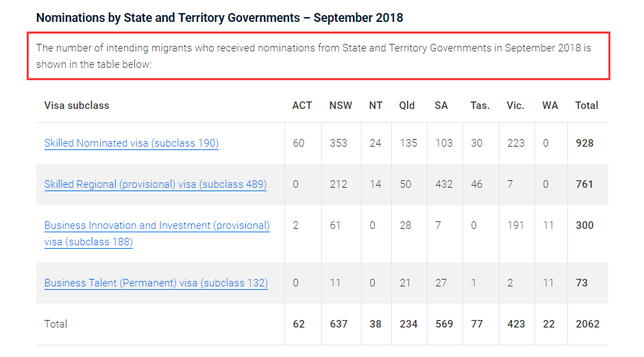This screenshot has width=644, height=357.
Task: Click the Tas. column header
Action: pos(480,106)
